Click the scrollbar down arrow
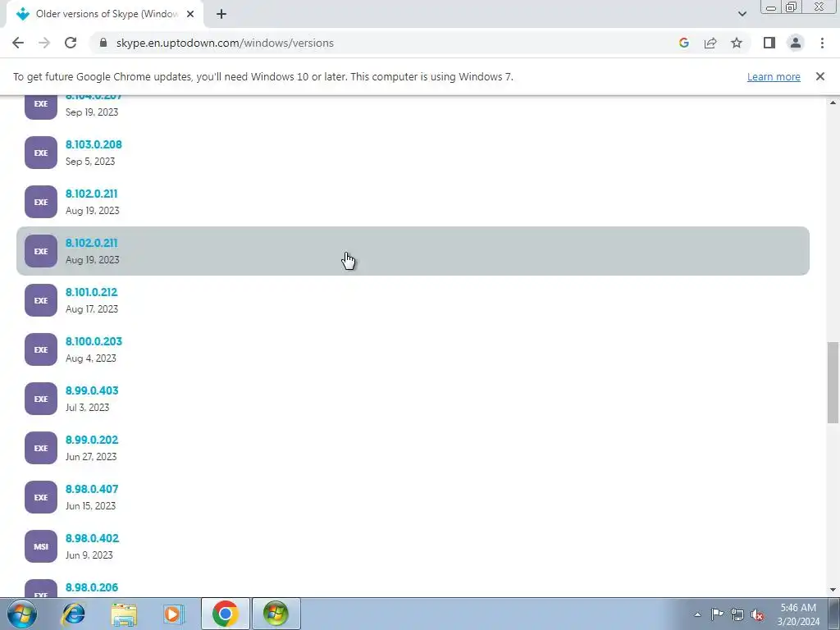Viewport: 840px width, 630px height. pyautogui.click(x=833, y=590)
